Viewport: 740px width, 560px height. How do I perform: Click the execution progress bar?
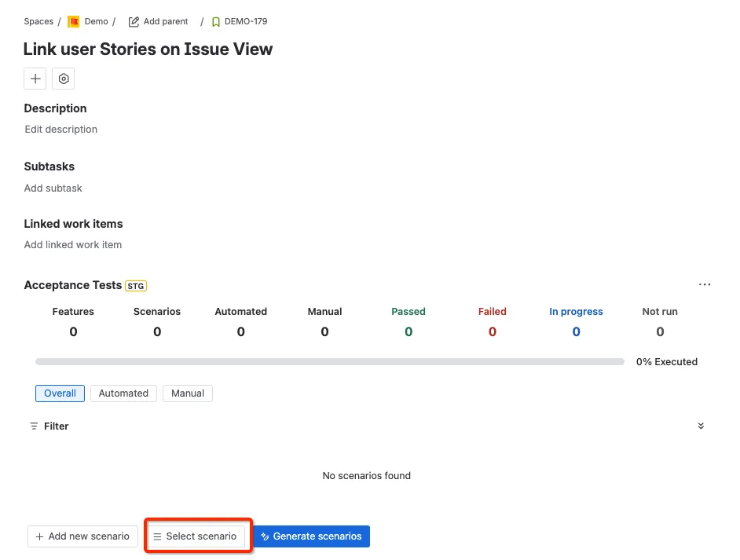pyautogui.click(x=330, y=362)
